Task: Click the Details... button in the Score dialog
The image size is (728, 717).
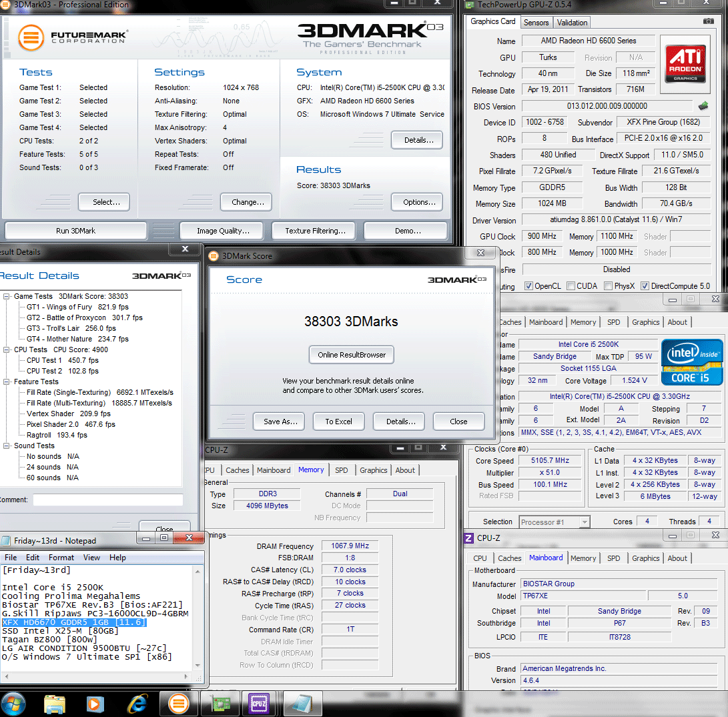Action: pos(400,422)
